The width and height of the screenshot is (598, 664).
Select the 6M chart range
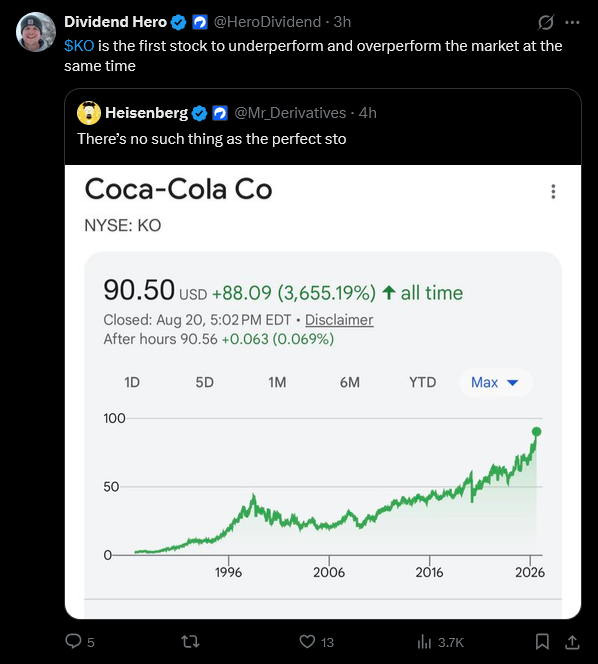[350, 382]
